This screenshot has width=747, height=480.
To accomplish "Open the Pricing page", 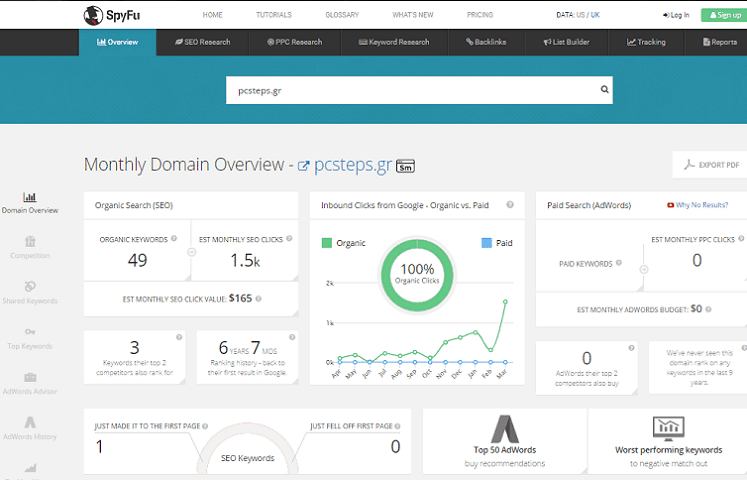I will (x=480, y=15).
